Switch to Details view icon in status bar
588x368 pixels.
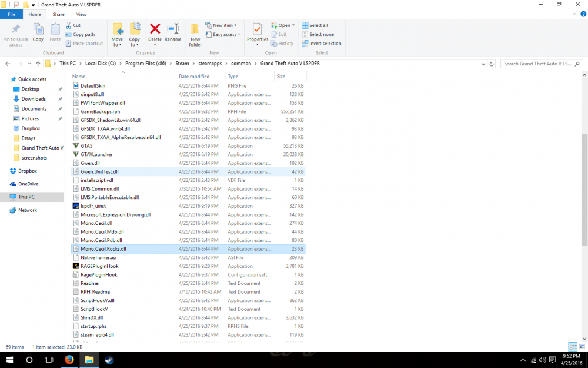(573, 347)
